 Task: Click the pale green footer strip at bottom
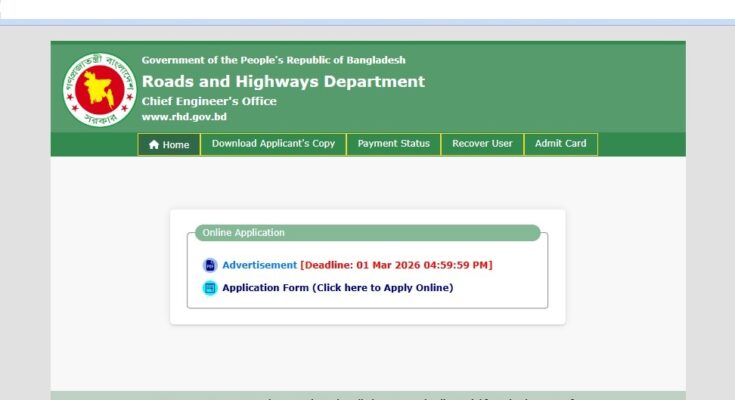click(x=367, y=395)
